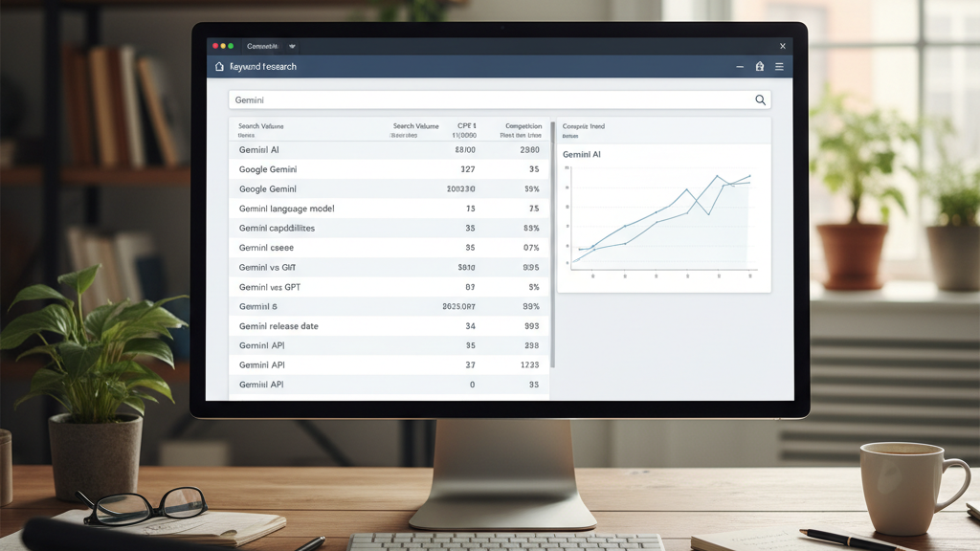This screenshot has height=551, width=980.
Task: Click the first-column header of the keyword table
Action: click(x=260, y=130)
